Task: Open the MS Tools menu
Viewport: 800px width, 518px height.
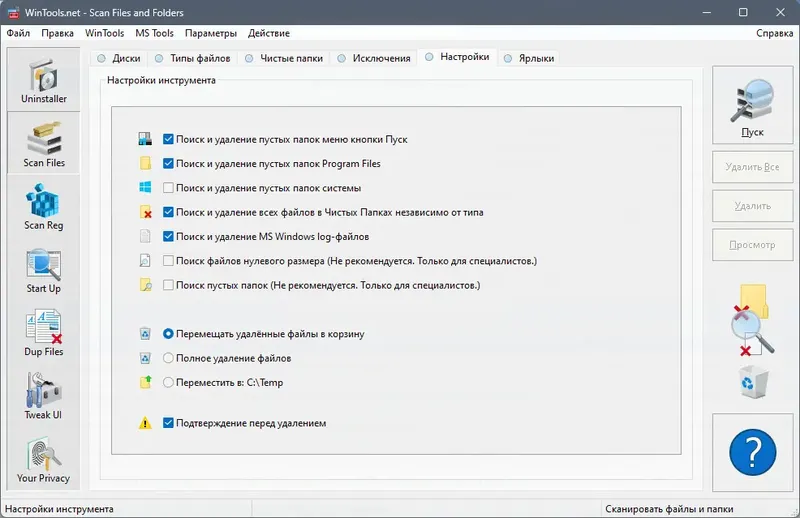Action: pyautogui.click(x=154, y=33)
